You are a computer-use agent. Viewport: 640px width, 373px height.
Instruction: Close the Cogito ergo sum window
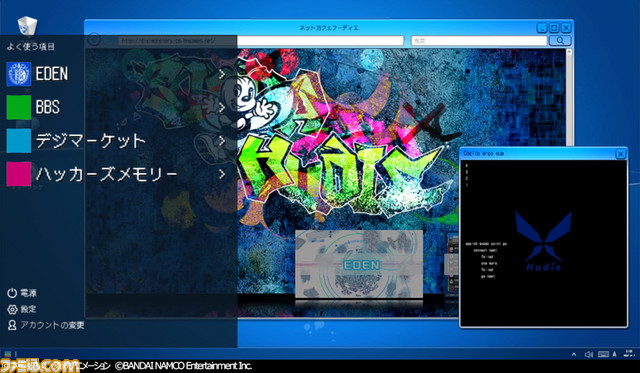620,153
